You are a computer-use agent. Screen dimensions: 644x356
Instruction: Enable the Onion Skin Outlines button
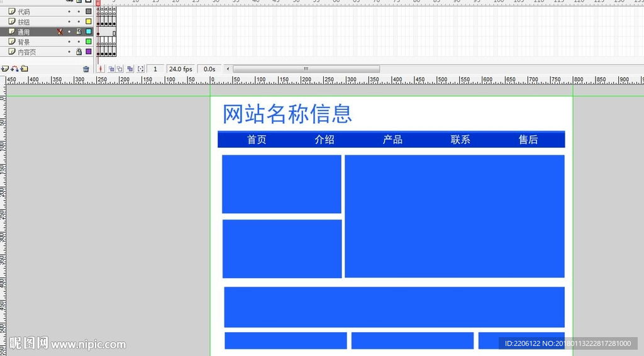point(119,69)
